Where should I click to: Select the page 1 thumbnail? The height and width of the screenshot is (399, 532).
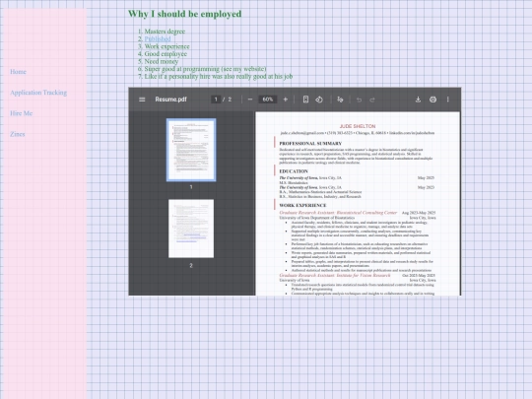pos(191,150)
